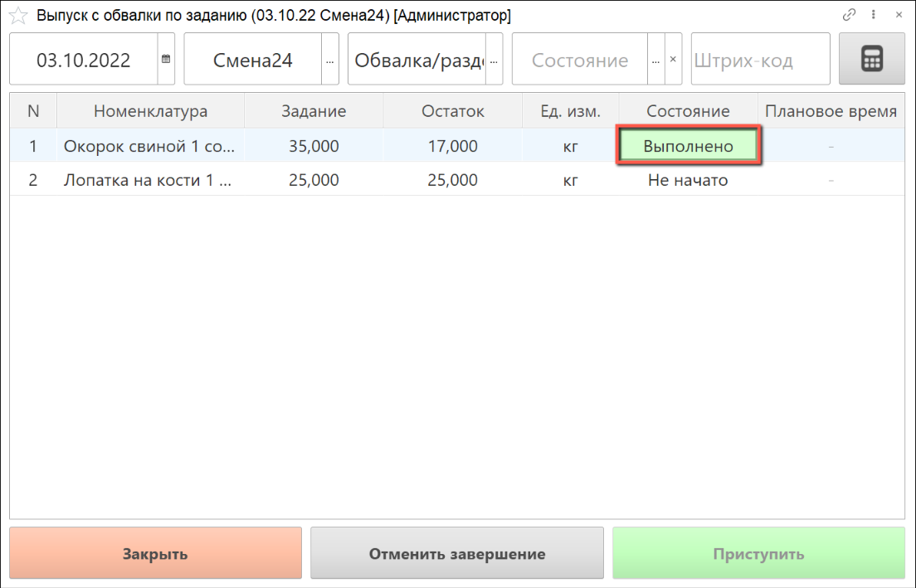Open the calendar picker for date field
This screenshot has height=588, width=916.
[166, 60]
